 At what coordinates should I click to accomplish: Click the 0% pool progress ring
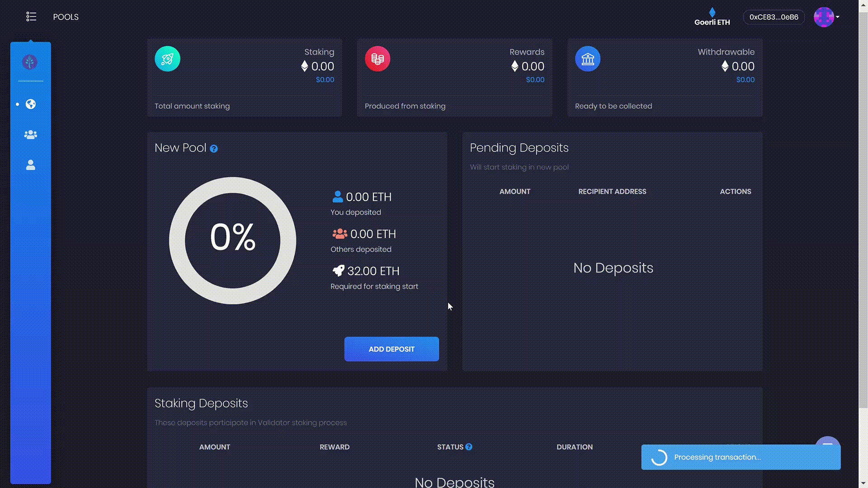232,240
